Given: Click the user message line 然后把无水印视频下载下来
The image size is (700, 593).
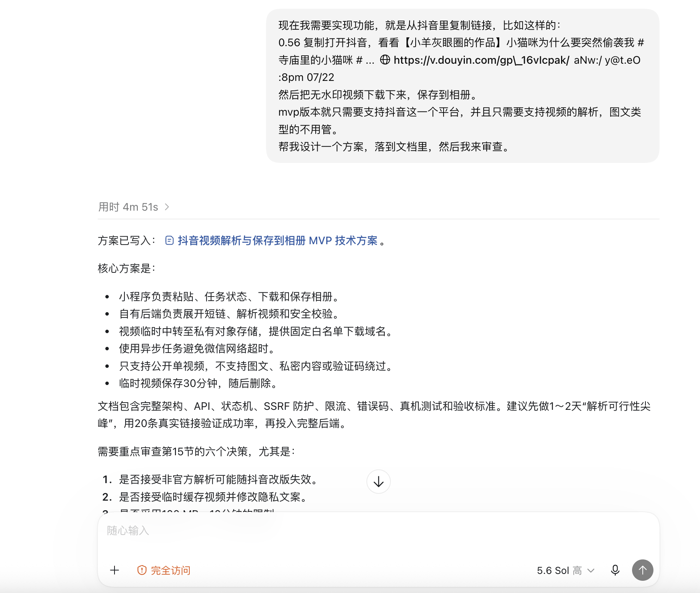Looking at the screenshot, I should point(378,95).
